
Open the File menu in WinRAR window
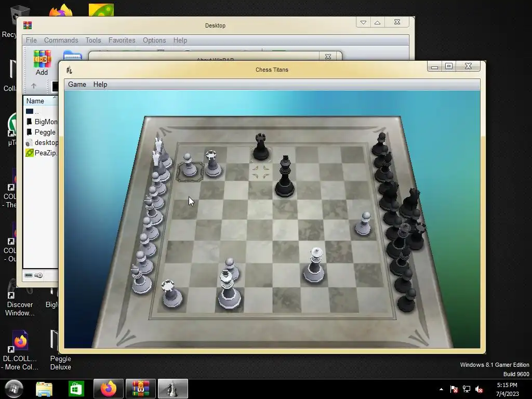point(31,40)
